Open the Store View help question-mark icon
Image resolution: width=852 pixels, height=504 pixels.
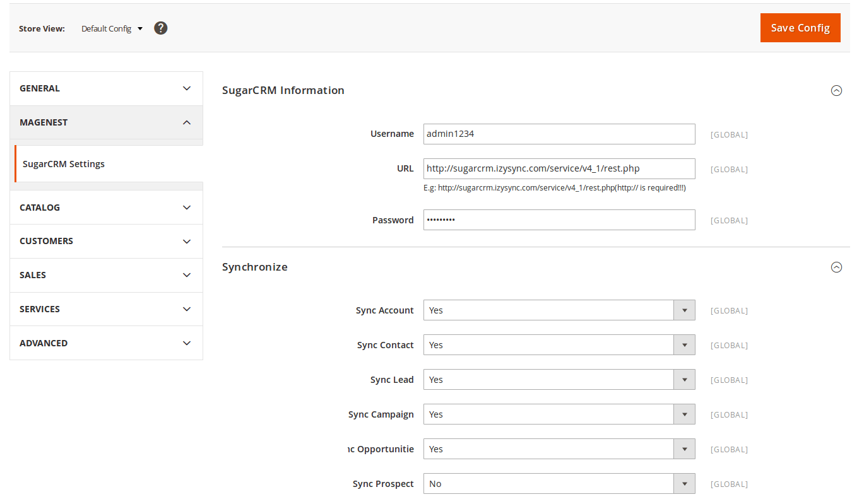(161, 28)
